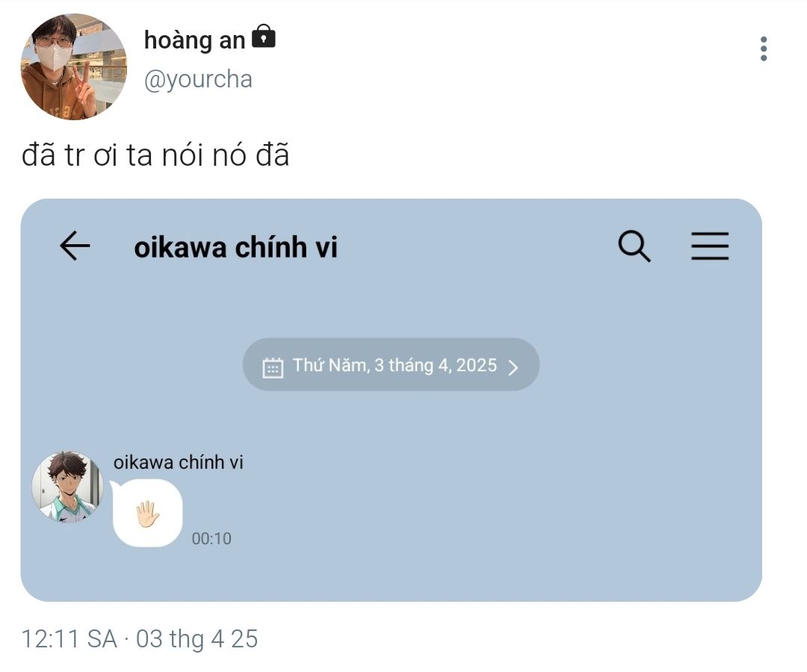
Task: Open the hamburger menu in chat
Action: point(709,246)
